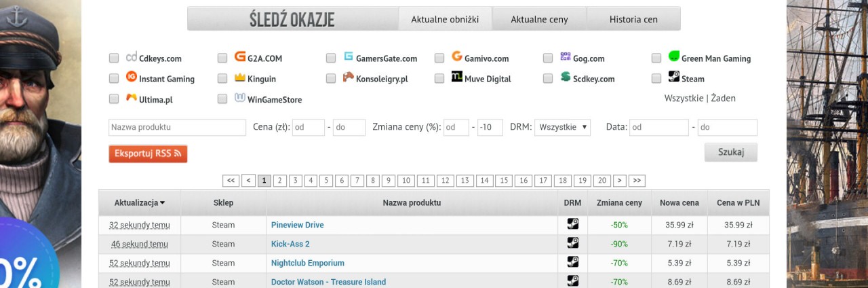Sort by Aktualizacja column header
868x288 pixels.
point(140,202)
